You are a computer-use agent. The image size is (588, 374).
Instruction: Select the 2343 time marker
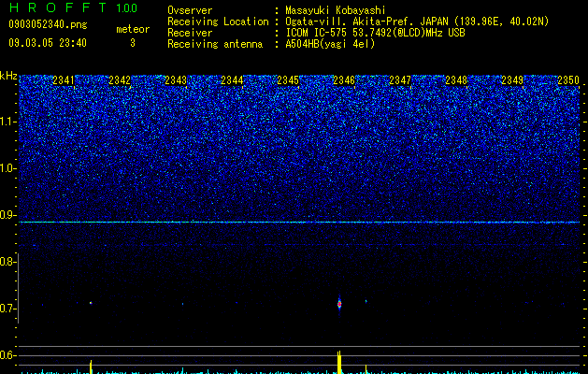[176, 80]
